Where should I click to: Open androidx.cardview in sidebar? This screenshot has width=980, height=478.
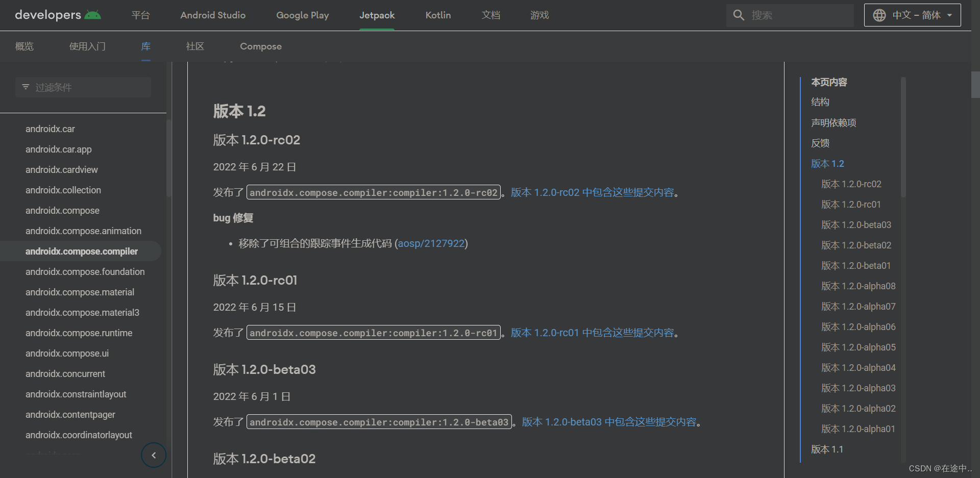(62, 170)
